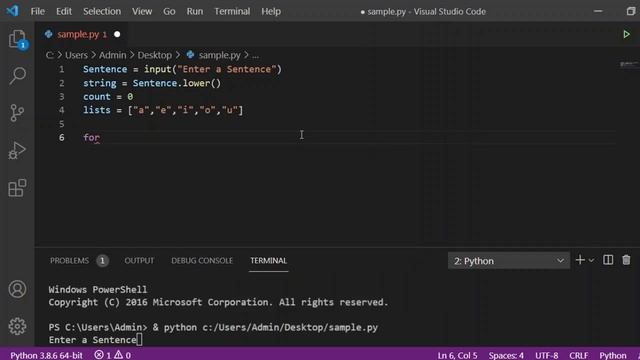
Task: Click the unsaved dot on the sample.py tab
Action: [117, 34]
